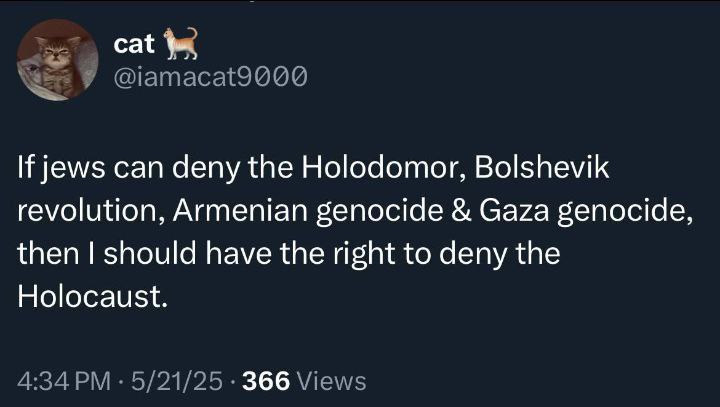Click the word "Gaza" in the post

[x=514, y=210]
